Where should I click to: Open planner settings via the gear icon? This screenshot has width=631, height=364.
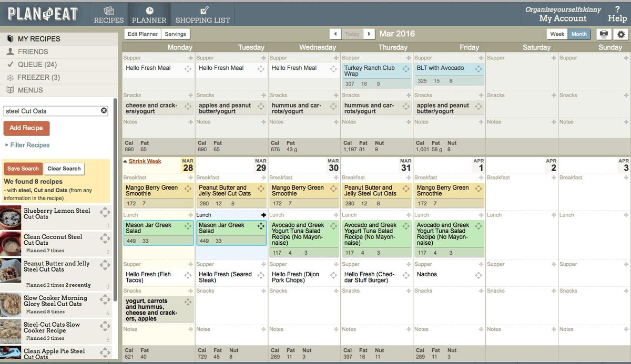click(621, 34)
